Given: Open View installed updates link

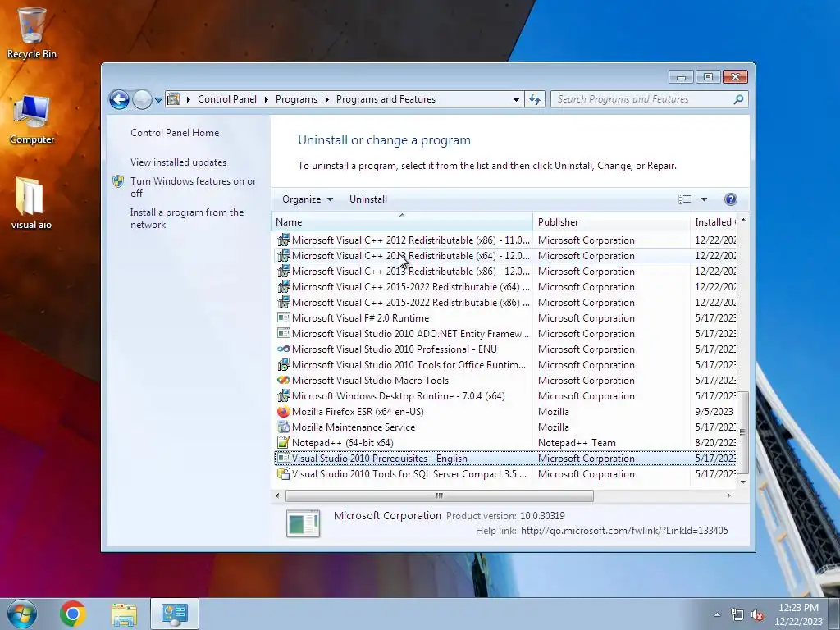Looking at the screenshot, I should click(x=178, y=162).
